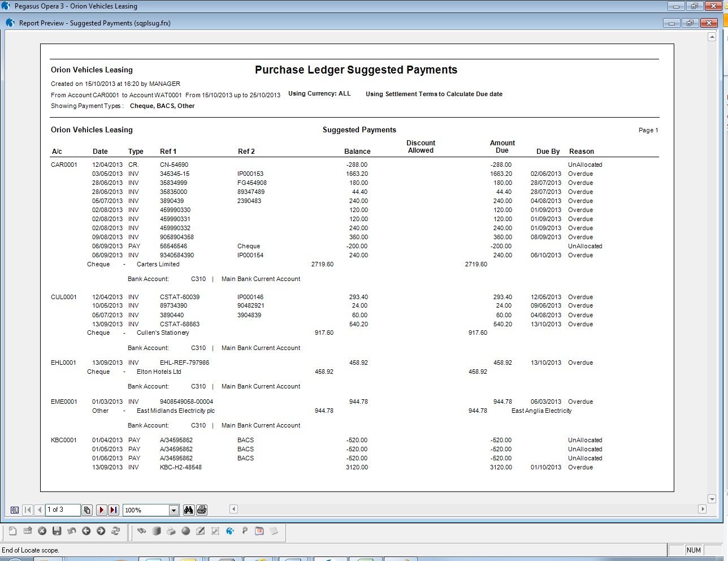Print the report using printer icon
The height and width of the screenshot is (561, 728).
202,510
